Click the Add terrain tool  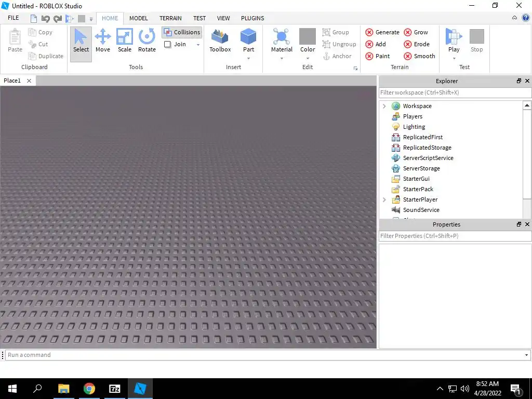[x=376, y=44]
